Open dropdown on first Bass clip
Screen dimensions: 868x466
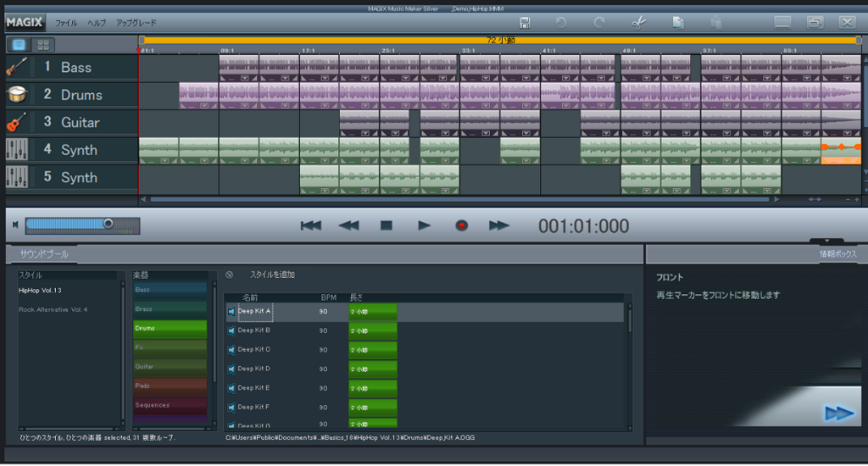point(244,78)
